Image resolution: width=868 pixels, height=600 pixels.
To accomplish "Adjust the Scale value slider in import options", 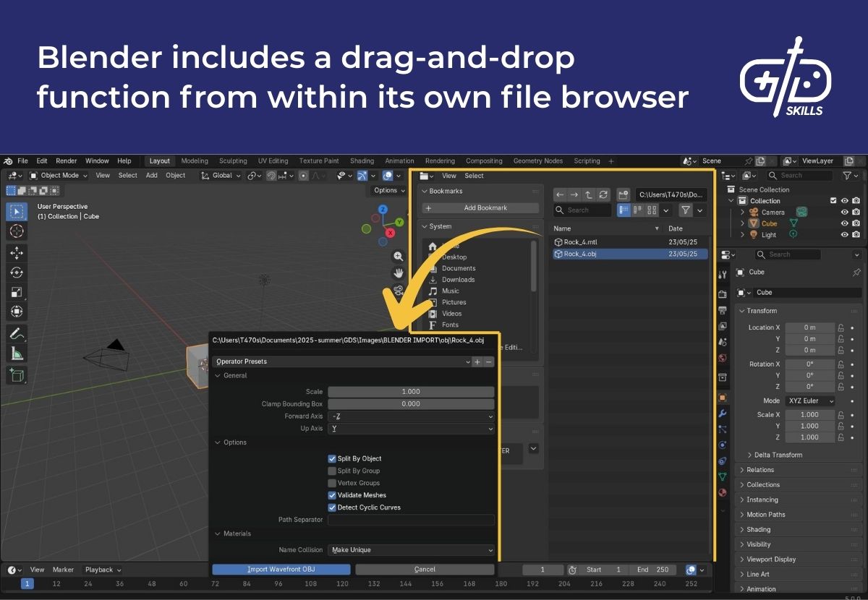I will coord(411,391).
